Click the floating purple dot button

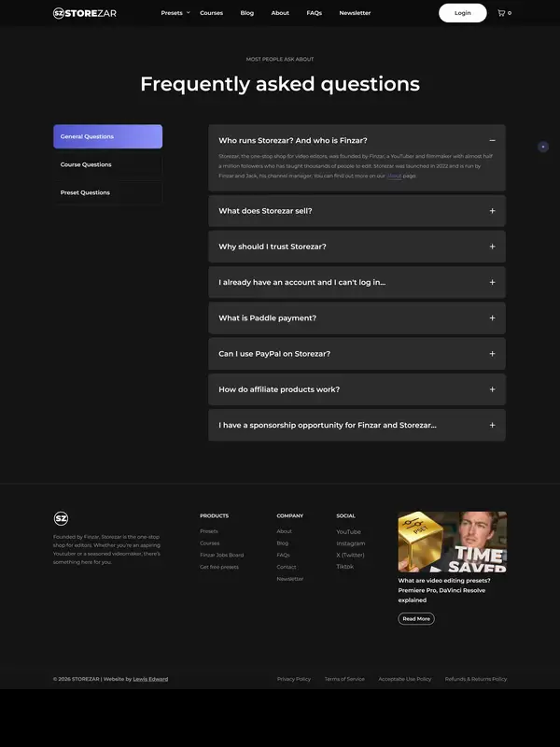pyautogui.click(x=543, y=147)
